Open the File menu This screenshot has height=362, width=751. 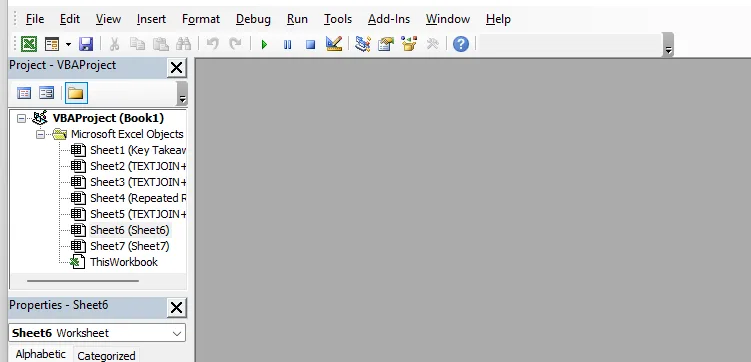pos(35,19)
